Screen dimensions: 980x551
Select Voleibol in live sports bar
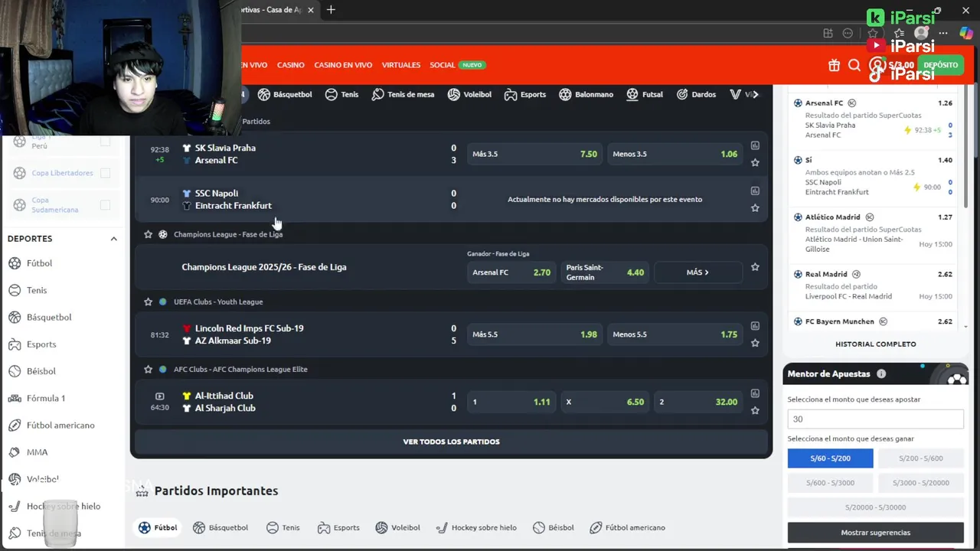pyautogui.click(x=469, y=94)
